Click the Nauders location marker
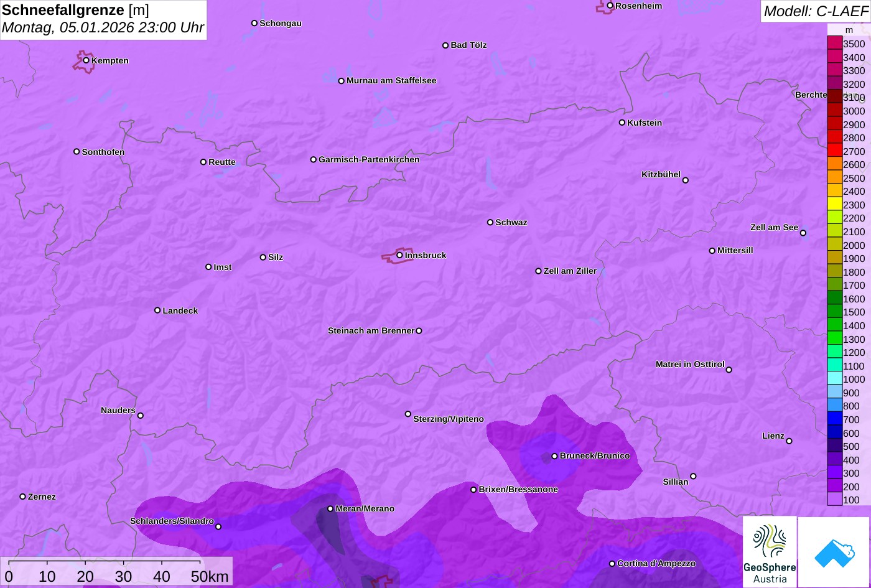 click(141, 416)
